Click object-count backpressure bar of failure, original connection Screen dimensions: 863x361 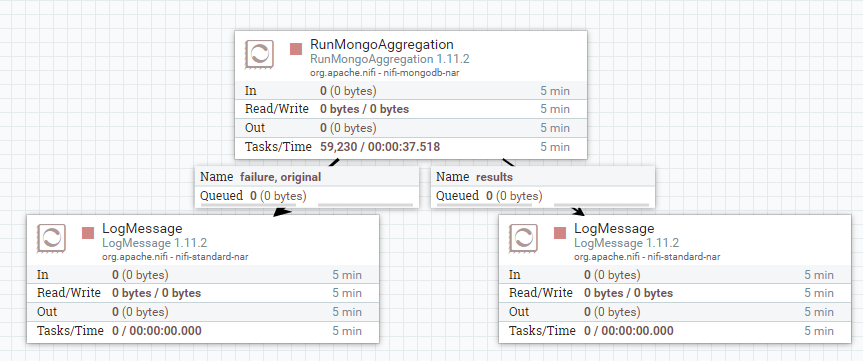[248, 205]
